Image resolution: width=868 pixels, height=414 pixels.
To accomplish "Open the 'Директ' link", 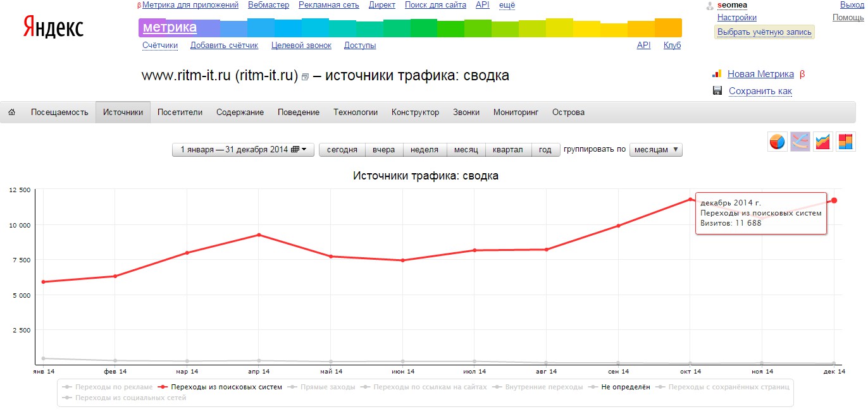I will click(x=382, y=5).
